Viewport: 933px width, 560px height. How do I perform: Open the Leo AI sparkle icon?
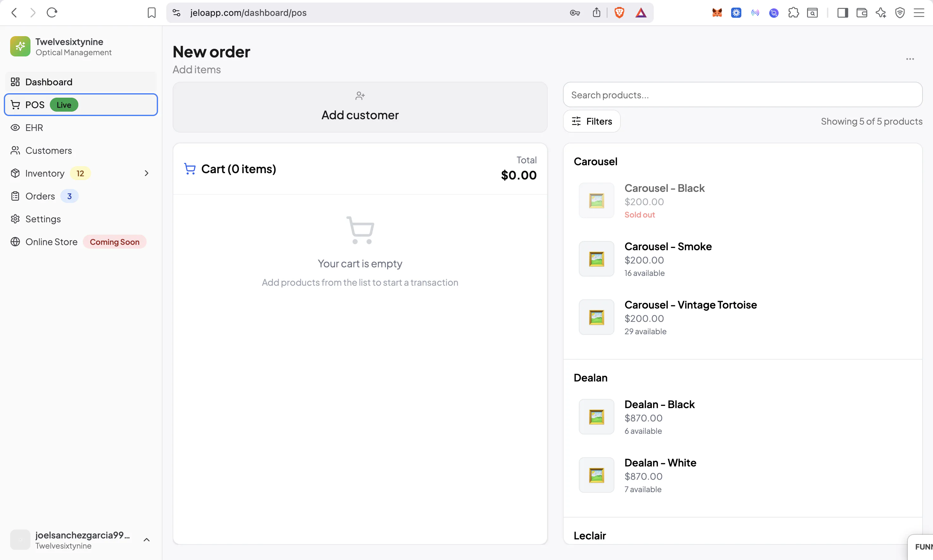pos(881,13)
